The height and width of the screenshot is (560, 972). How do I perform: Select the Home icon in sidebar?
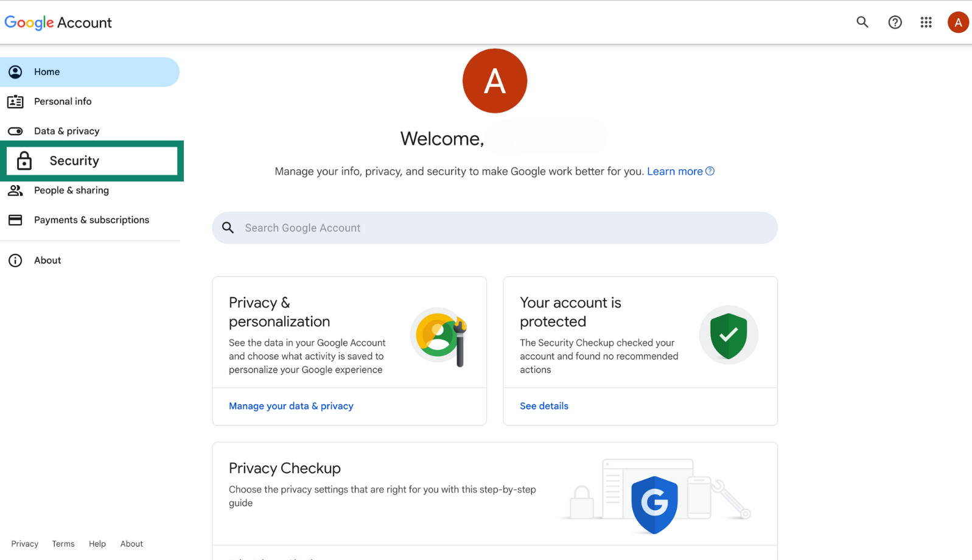tap(15, 72)
